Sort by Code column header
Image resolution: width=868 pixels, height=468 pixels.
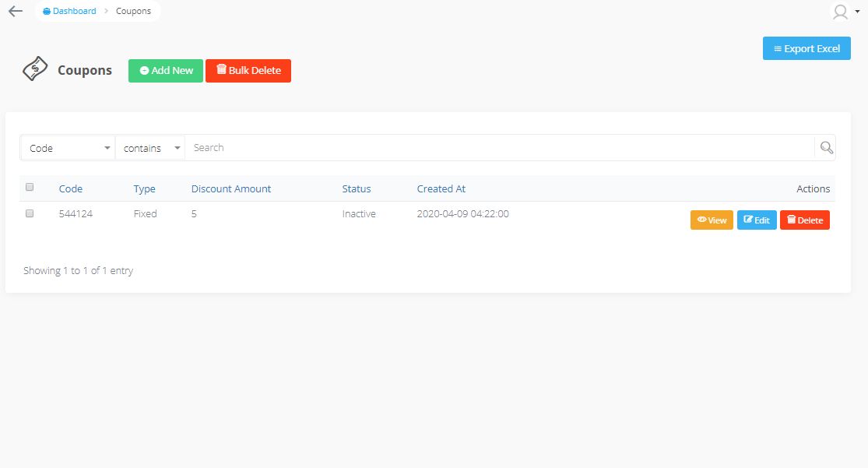click(x=70, y=189)
